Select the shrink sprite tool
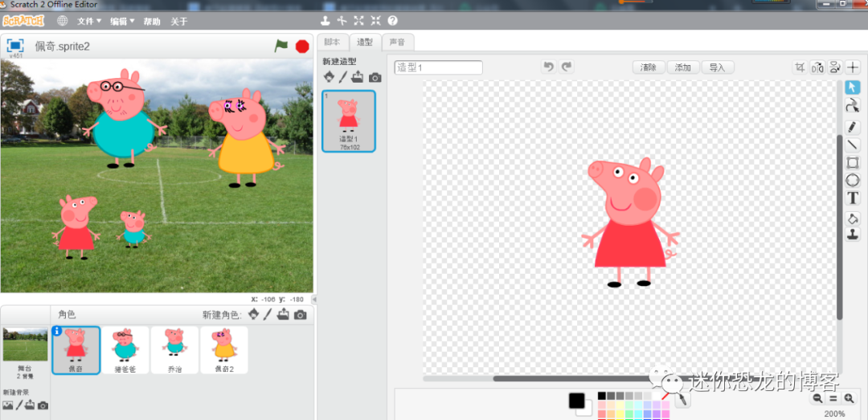The width and height of the screenshot is (868, 420). [x=376, y=21]
